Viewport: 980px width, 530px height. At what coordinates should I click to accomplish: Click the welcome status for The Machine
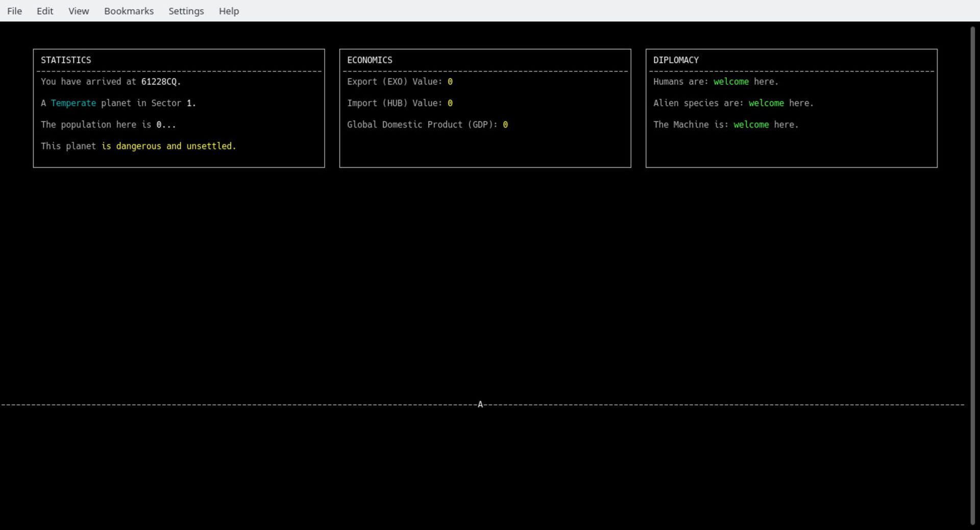(751, 124)
